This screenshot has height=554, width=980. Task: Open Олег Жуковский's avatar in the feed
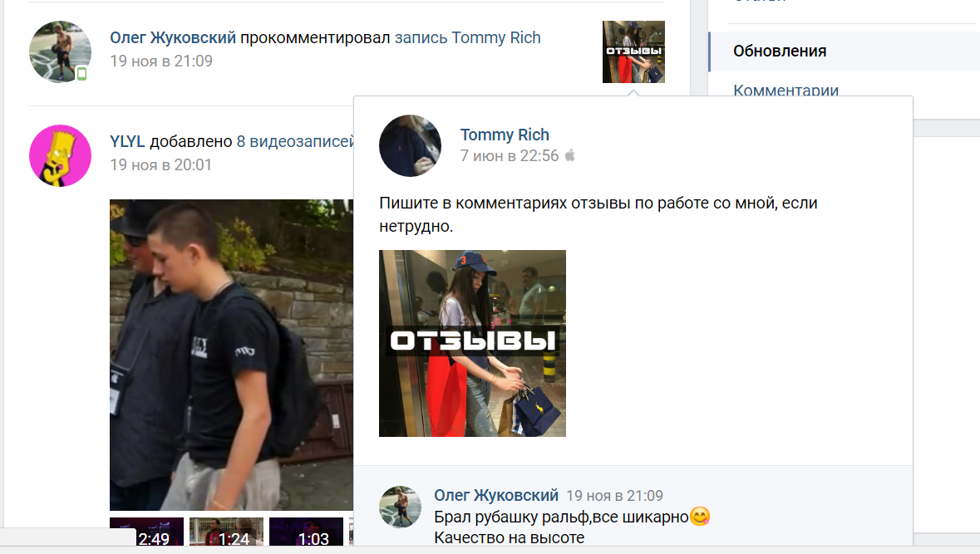click(x=60, y=51)
